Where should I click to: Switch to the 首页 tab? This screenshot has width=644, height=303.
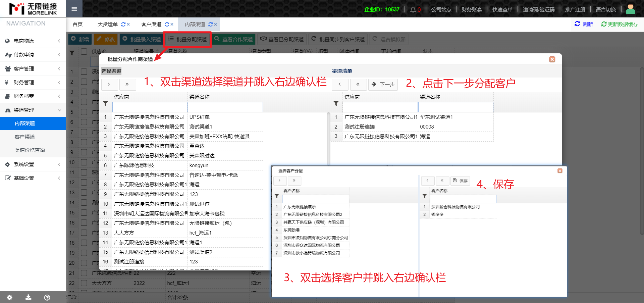point(77,24)
